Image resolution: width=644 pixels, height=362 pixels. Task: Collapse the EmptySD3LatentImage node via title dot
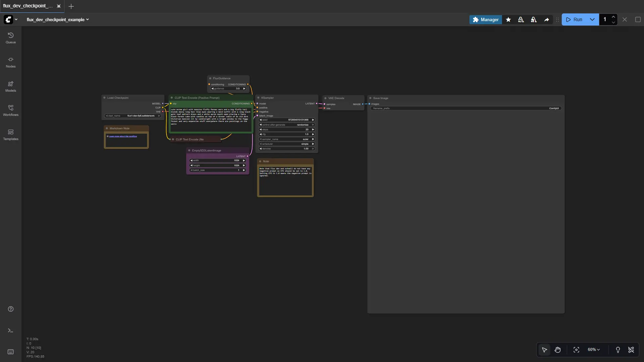click(x=189, y=150)
